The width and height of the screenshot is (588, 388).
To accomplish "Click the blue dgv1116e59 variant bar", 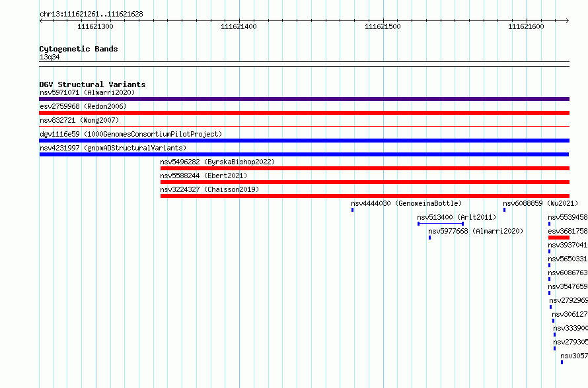I will (x=304, y=141).
